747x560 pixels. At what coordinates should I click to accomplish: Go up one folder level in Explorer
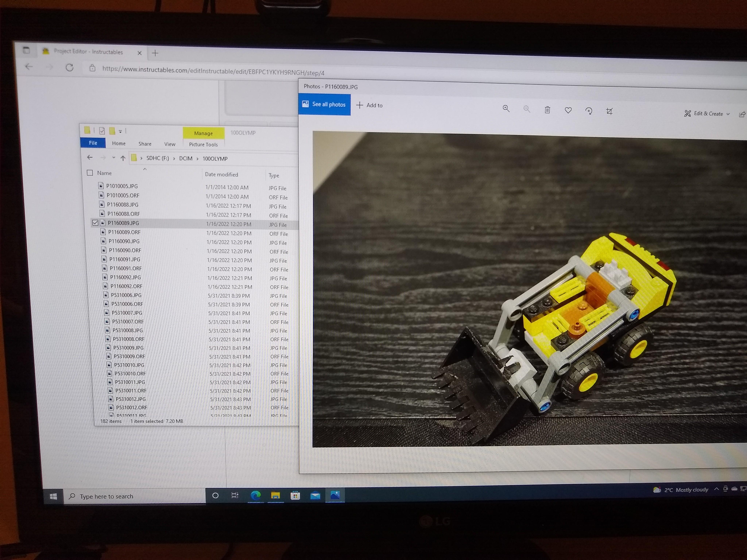pos(123,158)
